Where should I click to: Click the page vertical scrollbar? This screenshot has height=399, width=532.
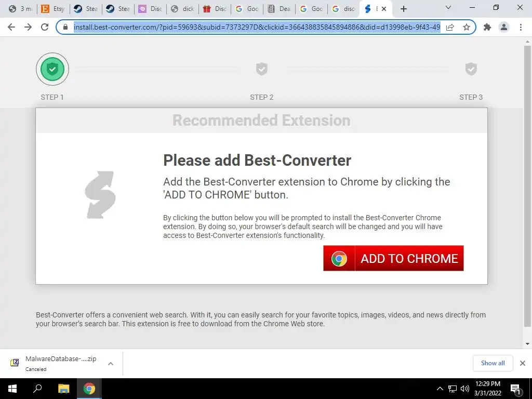[527, 187]
